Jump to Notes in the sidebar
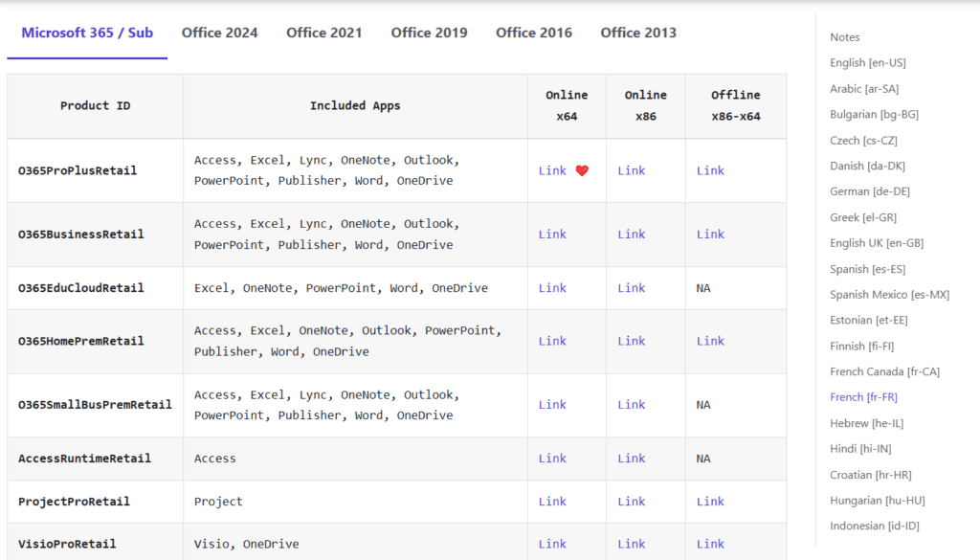The image size is (980, 560). tap(844, 37)
